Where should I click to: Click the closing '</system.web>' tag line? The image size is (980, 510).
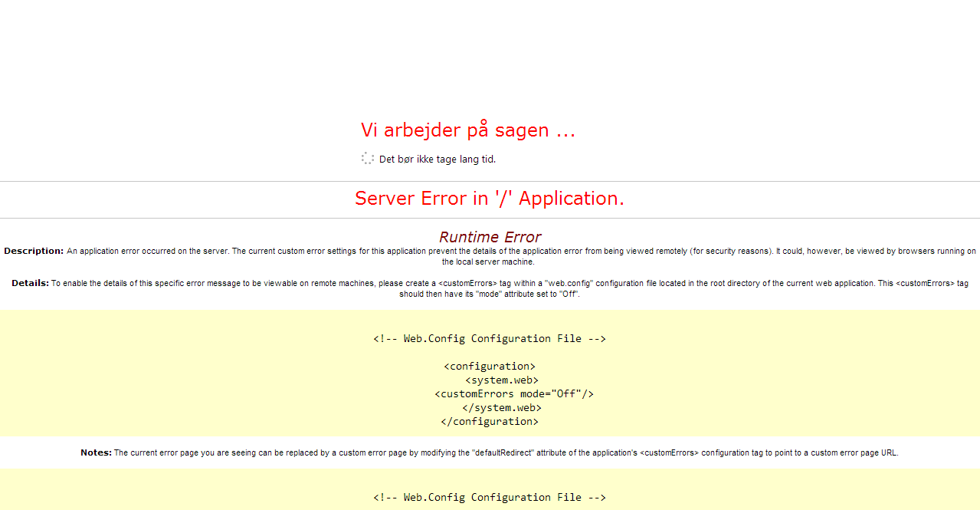pos(502,407)
